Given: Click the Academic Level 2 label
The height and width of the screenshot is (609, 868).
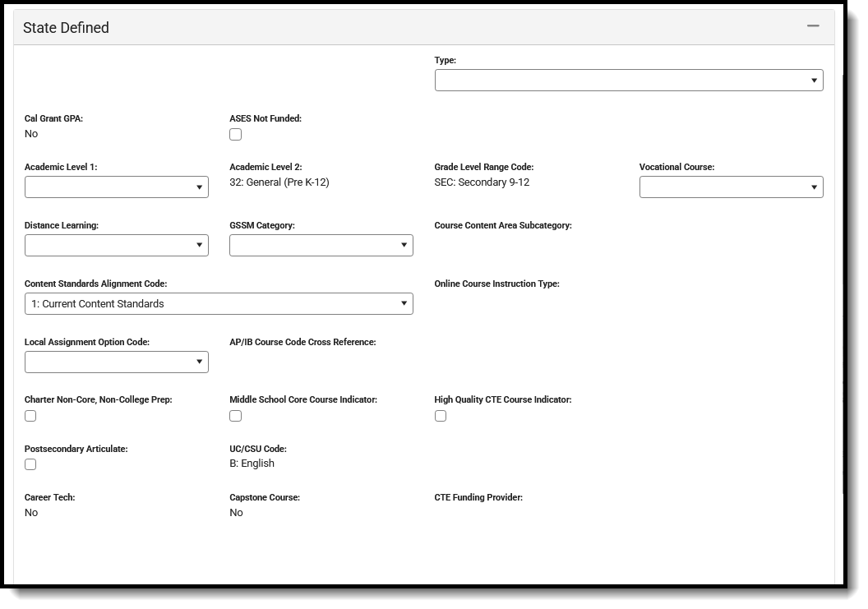Looking at the screenshot, I should (x=265, y=167).
